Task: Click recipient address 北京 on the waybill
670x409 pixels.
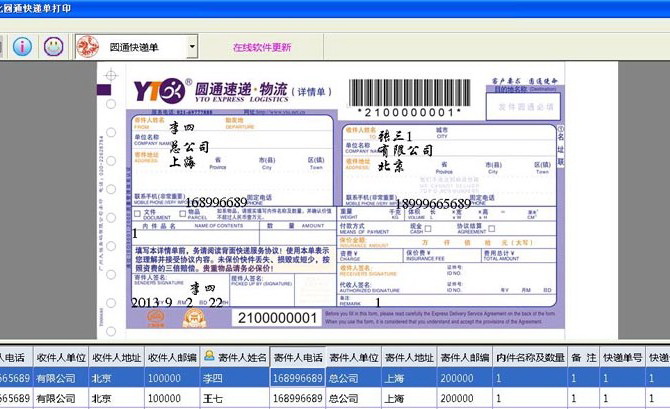Action: [x=391, y=165]
